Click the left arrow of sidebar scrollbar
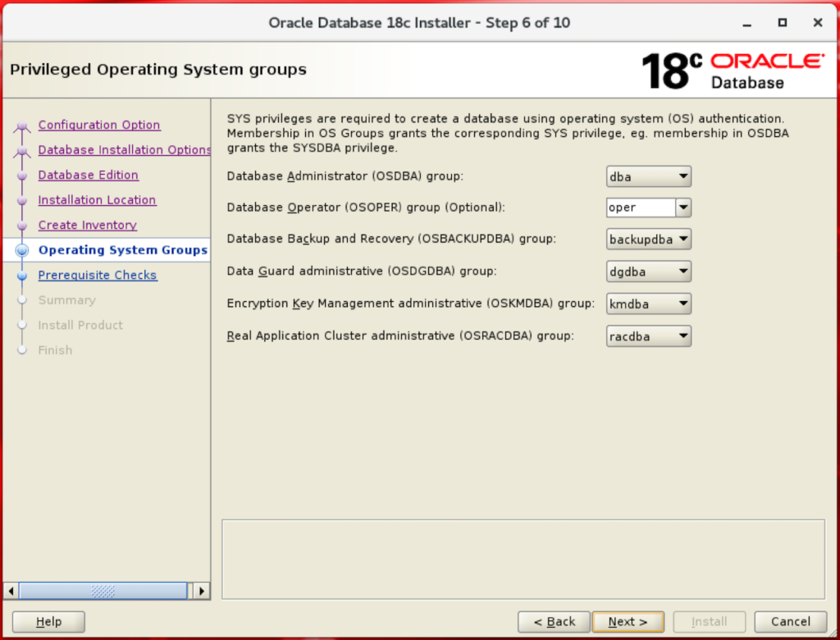840x640 pixels. tap(11, 591)
